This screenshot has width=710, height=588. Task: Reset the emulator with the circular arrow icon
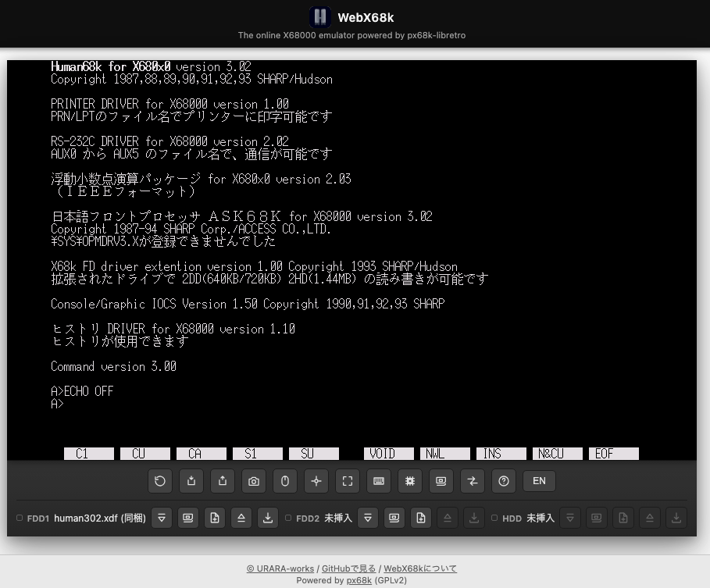pyautogui.click(x=160, y=481)
